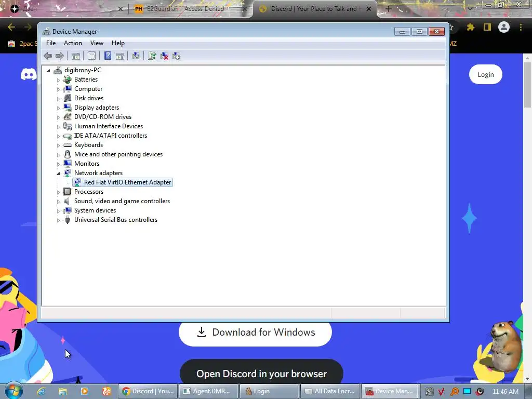The width and height of the screenshot is (532, 399).
Task: Click the Uninstall device toolbar icon
Action: tap(164, 56)
